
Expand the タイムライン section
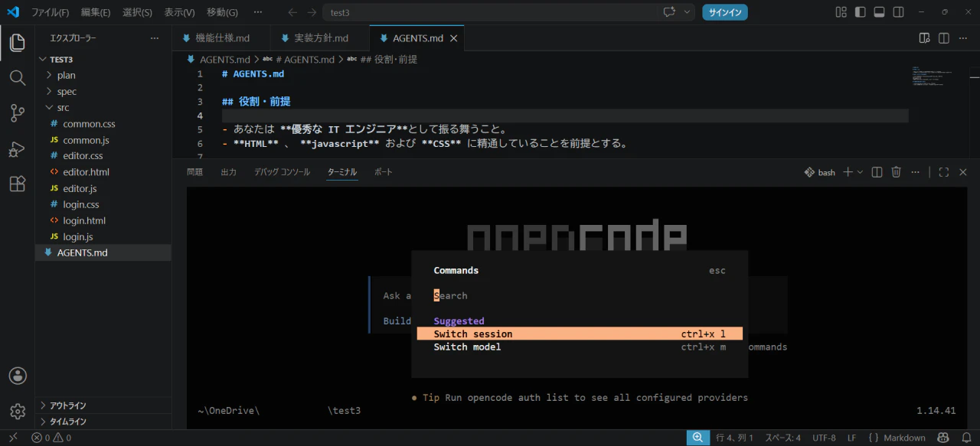coord(103,422)
